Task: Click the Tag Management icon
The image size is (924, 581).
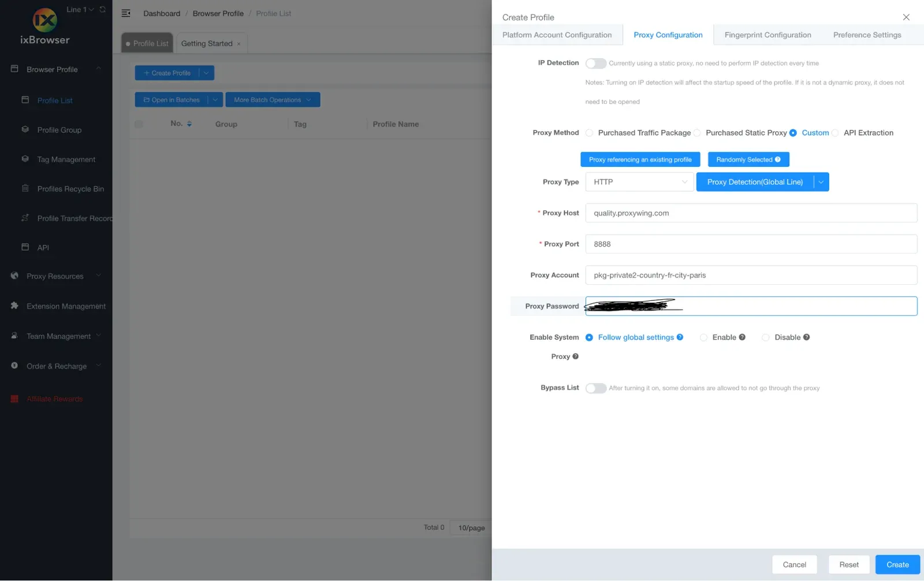Action: (25, 159)
